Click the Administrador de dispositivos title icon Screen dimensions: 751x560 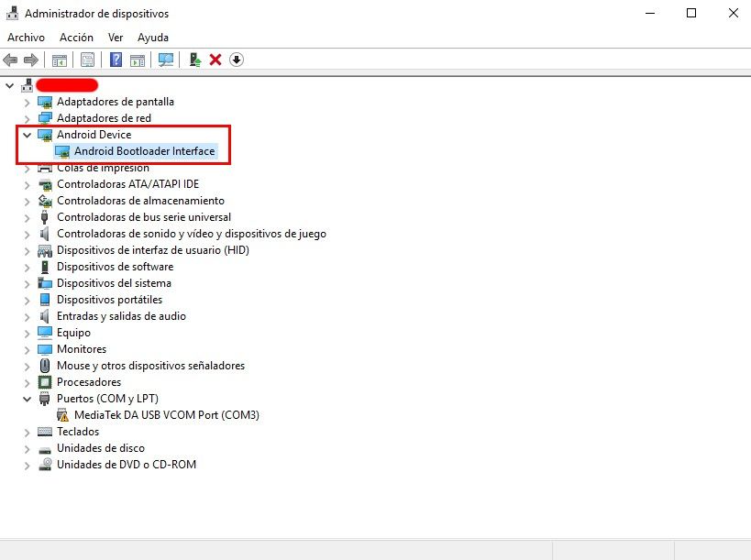point(12,13)
